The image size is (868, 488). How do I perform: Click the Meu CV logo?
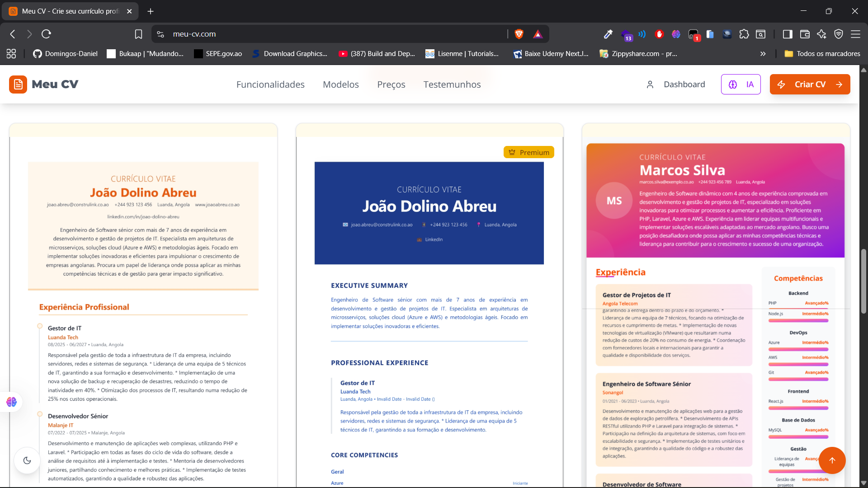[x=44, y=84]
